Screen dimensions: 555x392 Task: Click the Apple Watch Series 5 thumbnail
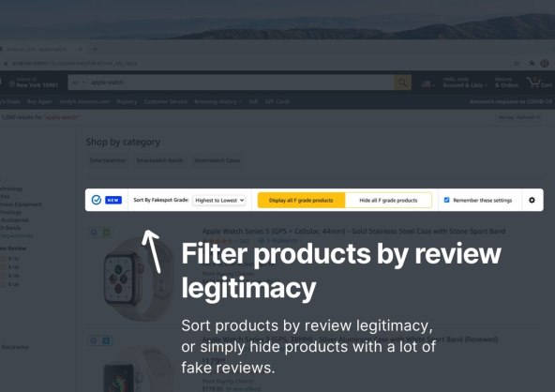[x=138, y=278]
